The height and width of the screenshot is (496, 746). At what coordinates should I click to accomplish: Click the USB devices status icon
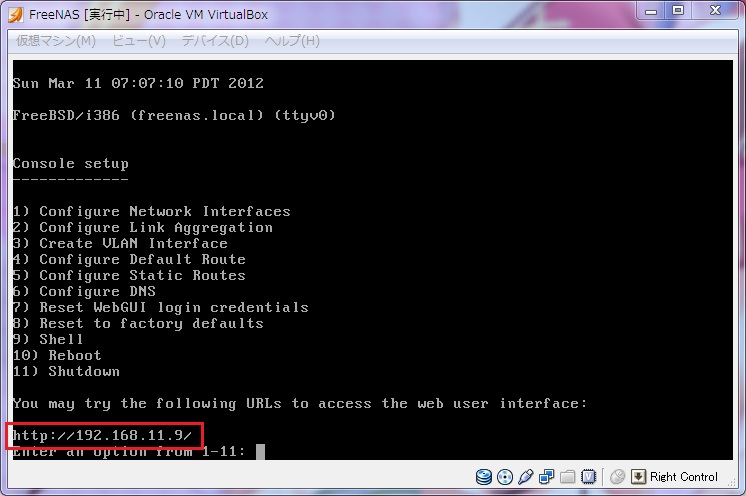(x=525, y=477)
